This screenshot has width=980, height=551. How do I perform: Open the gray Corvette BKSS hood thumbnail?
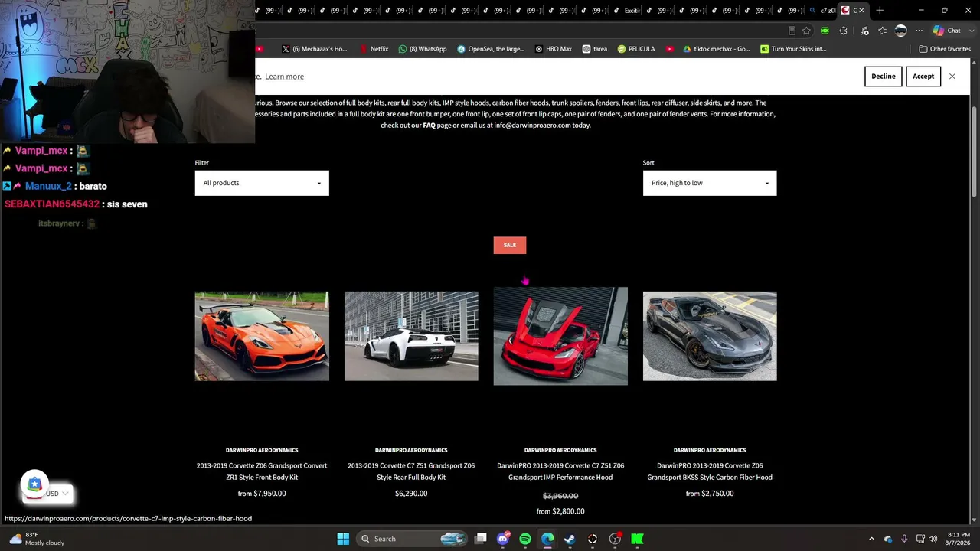[710, 336]
